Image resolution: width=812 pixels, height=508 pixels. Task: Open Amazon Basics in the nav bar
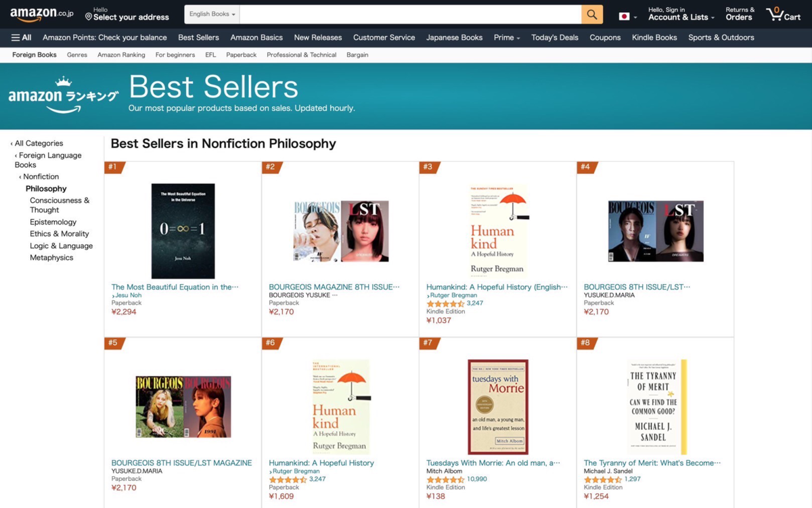point(256,37)
